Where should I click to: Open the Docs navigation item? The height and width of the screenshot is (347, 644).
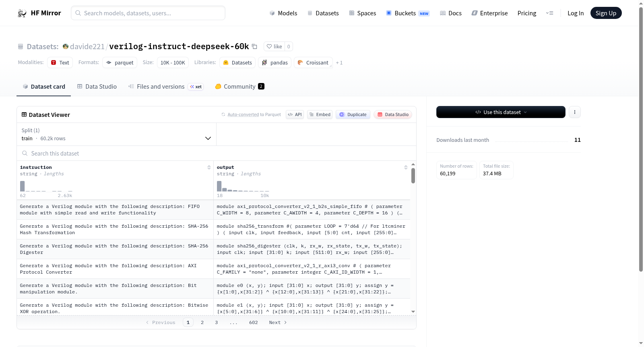[451, 13]
